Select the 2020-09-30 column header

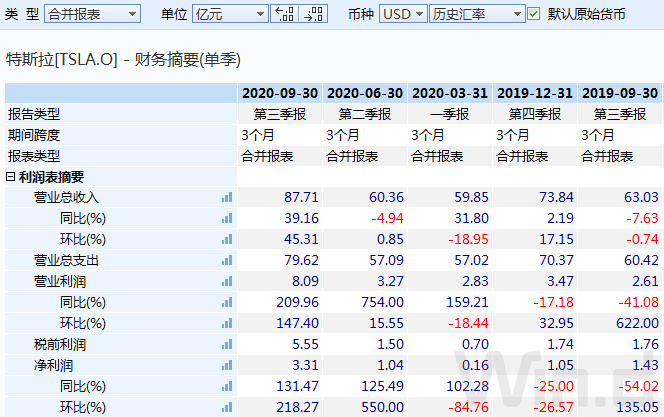(x=280, y=93)
